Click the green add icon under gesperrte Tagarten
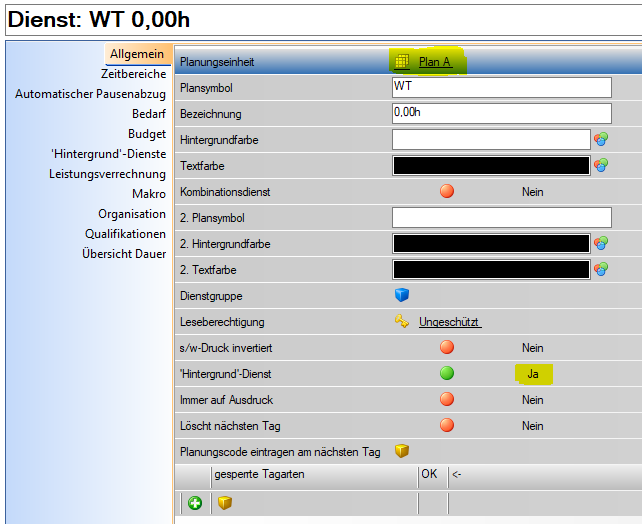The image size is (642, 524). pos(195,503)
